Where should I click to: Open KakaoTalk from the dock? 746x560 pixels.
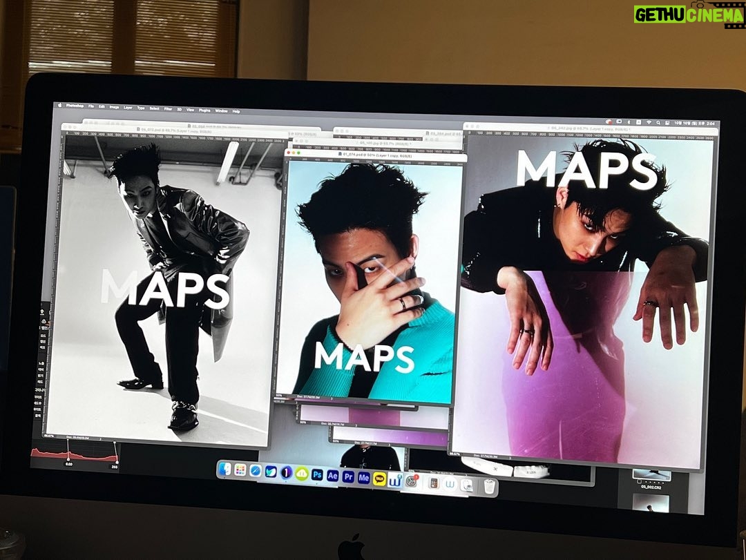click(x=379, y=479)
